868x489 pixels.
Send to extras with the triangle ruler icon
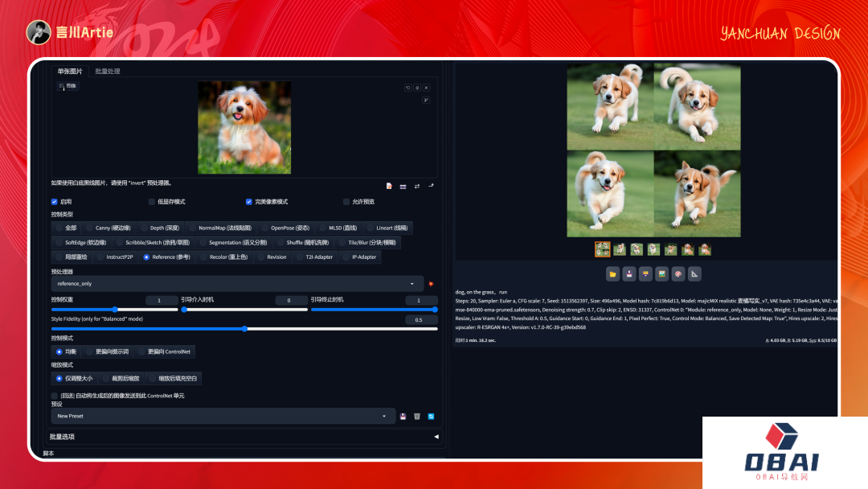pos(694,273)
